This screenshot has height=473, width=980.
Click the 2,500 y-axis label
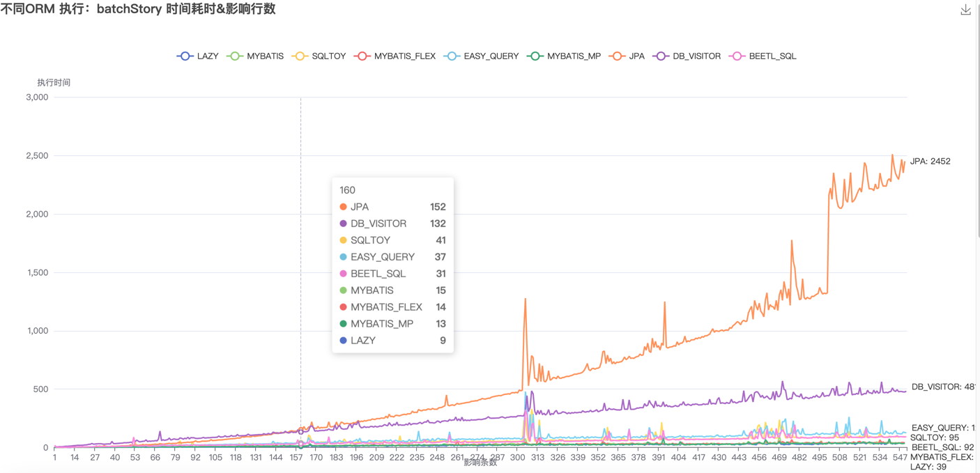36,155
